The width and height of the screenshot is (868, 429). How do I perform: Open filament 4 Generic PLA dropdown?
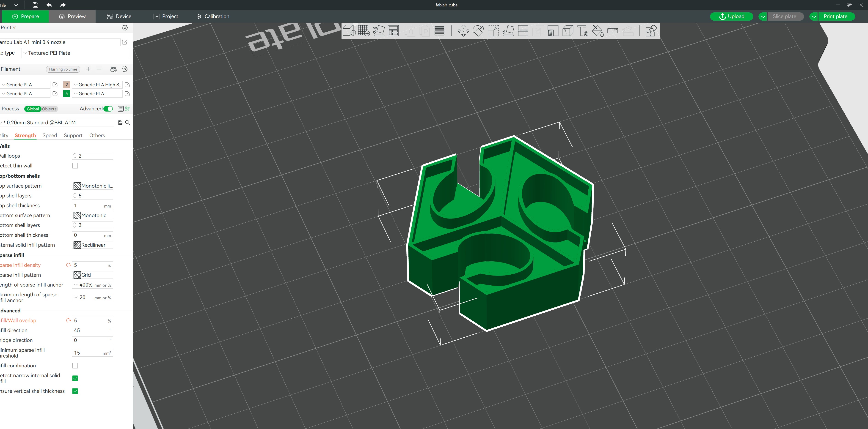click(98, 94)
